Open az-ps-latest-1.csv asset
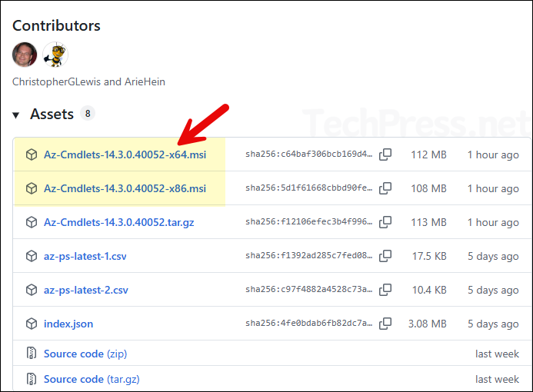The height and width of the screenshot is (392, 533). 85,256
